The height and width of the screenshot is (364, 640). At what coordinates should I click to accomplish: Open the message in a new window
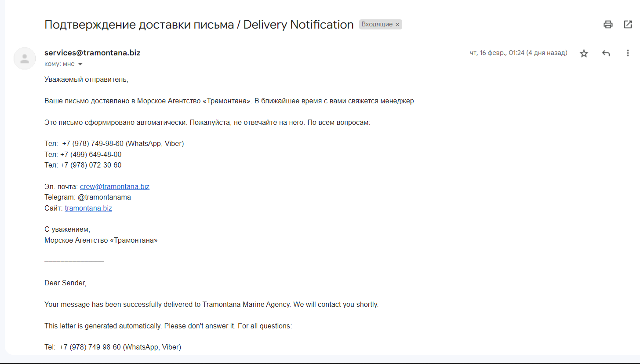tap(628, 25)
